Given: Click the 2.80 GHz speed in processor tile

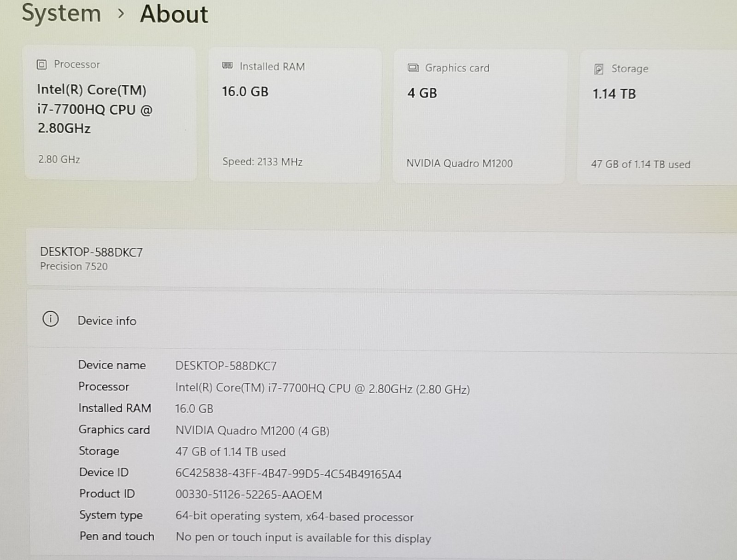Looking at the screenshot, I should [x=59, y=159].
